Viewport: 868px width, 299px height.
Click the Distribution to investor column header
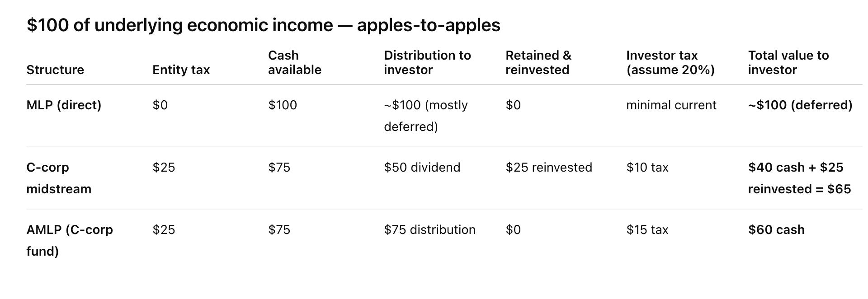pos(427,62)
